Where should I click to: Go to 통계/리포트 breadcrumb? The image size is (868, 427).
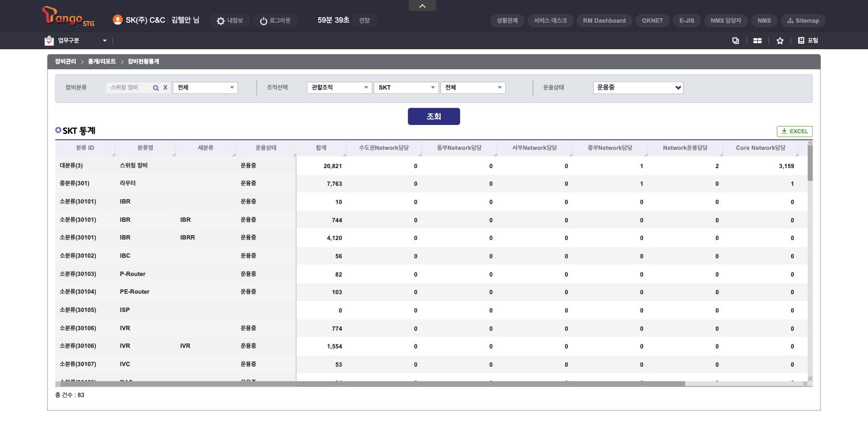coord(102,61)
